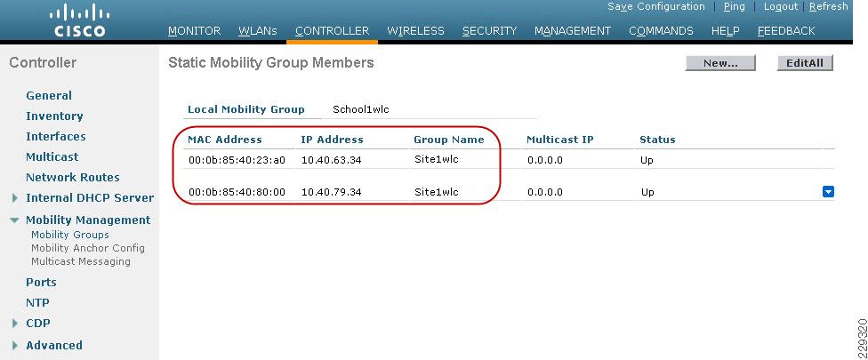Open the MONITOR menu tab
Viewport: 868px width, 360px height.
coord(194,31)
